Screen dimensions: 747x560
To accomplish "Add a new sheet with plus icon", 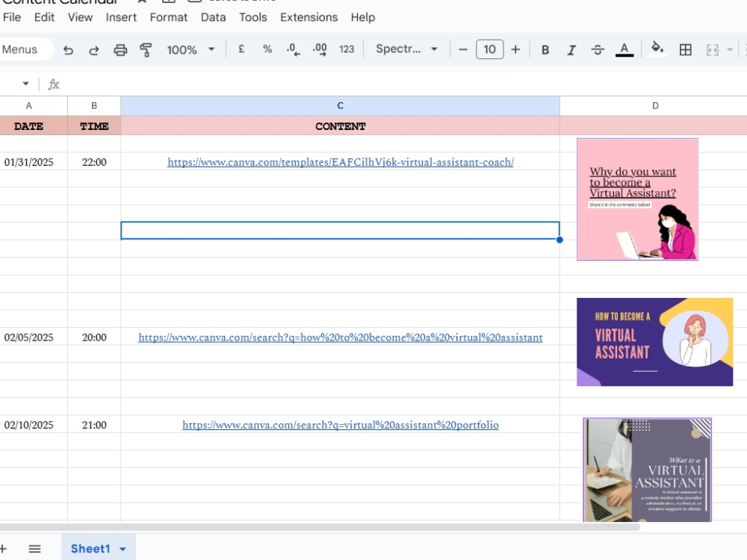I will coord(3,549).
